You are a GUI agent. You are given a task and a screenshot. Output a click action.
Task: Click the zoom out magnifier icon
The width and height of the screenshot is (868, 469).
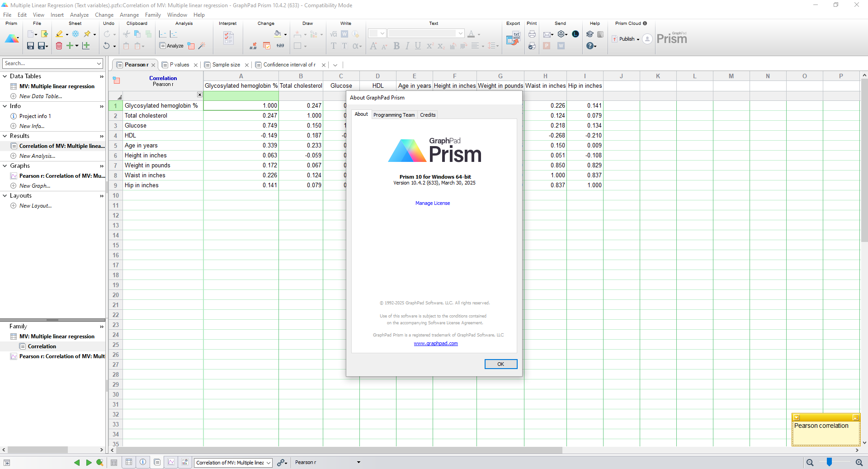[810, 462]
